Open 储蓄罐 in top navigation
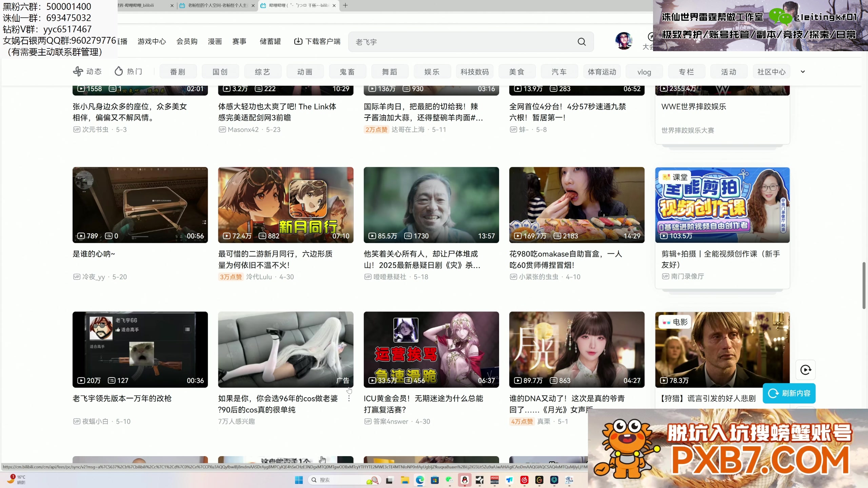868x488 pixels. [x=270, y=41]
